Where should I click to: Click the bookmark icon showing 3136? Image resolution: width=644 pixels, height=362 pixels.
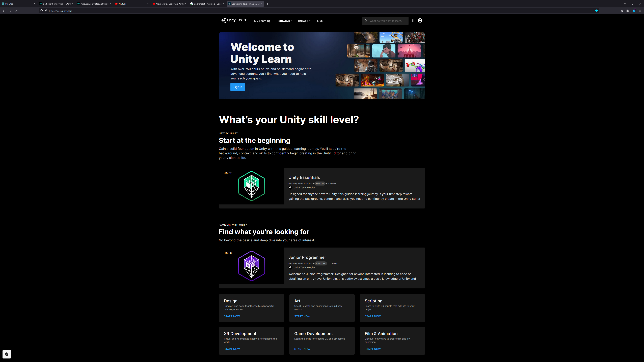point(225,253)
